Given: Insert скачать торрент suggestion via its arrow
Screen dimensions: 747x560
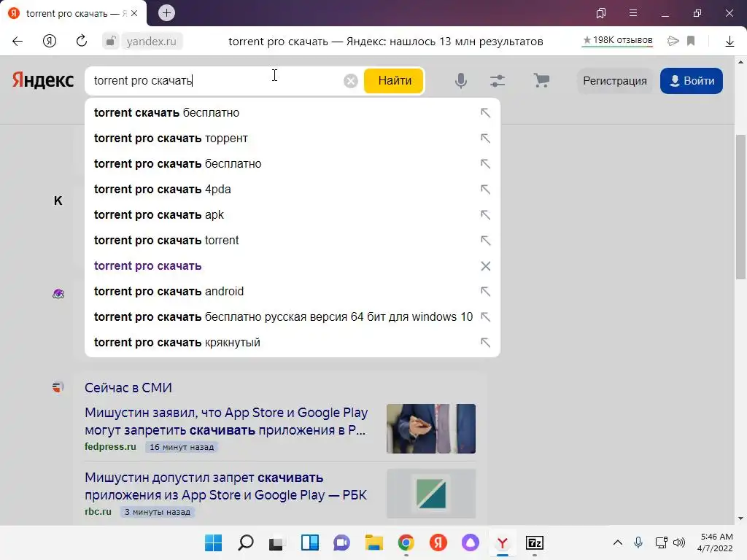Looking at the screenshot, I should [x=485, y=138].
